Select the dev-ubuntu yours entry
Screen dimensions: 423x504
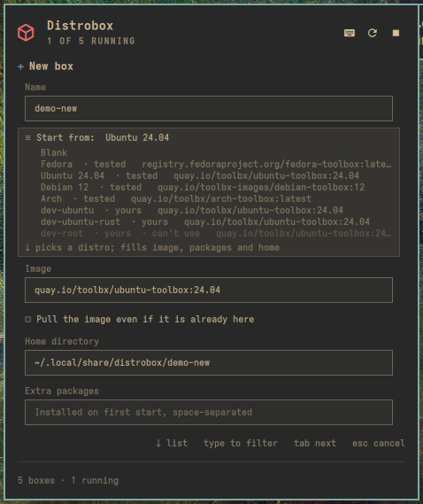pyautogui.click(x=192, y=210)
